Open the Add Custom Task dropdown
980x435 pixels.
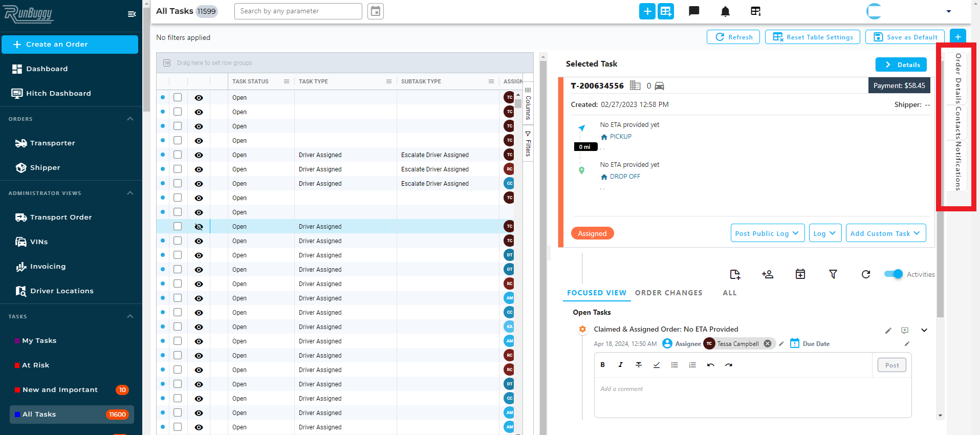click(x=886, y=233)
